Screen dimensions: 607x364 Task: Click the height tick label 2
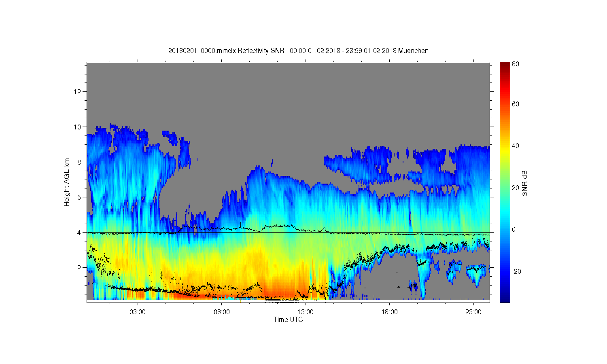pyautogui.click(x=79, y=267)
